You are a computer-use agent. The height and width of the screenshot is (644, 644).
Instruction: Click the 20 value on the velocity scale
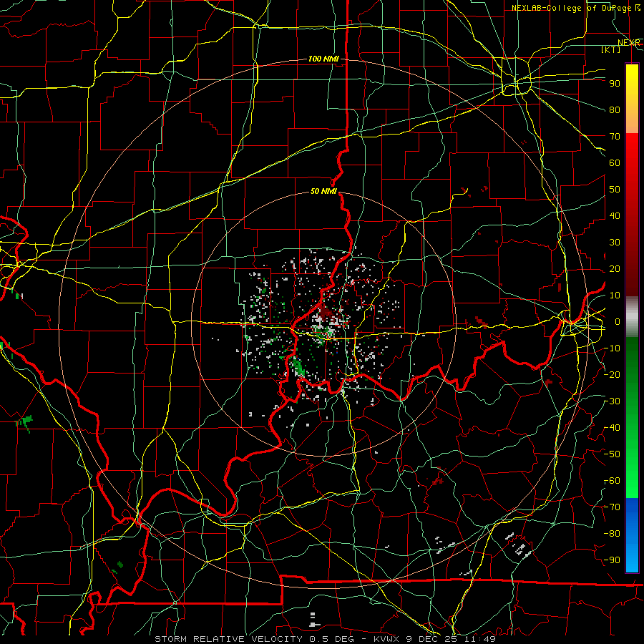pyautogui.click(x=615, y=269)
